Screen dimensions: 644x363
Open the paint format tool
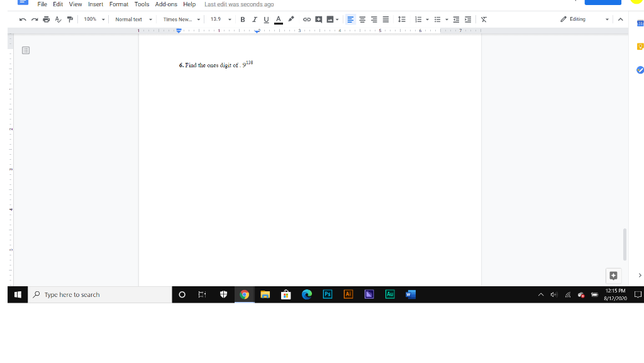[x=69, y=19]
